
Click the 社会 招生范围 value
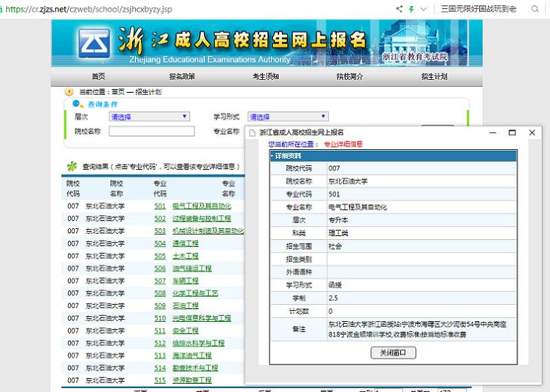click(335, 246)
